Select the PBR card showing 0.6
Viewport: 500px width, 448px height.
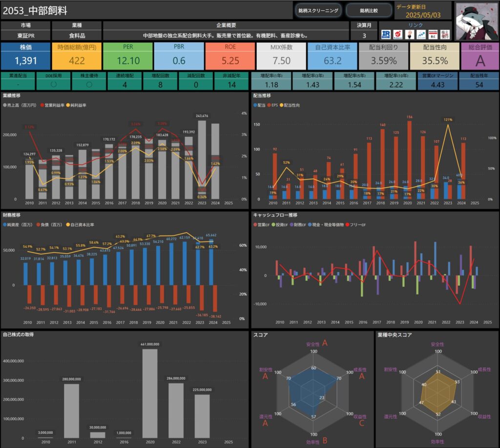(x=179, y=56)
